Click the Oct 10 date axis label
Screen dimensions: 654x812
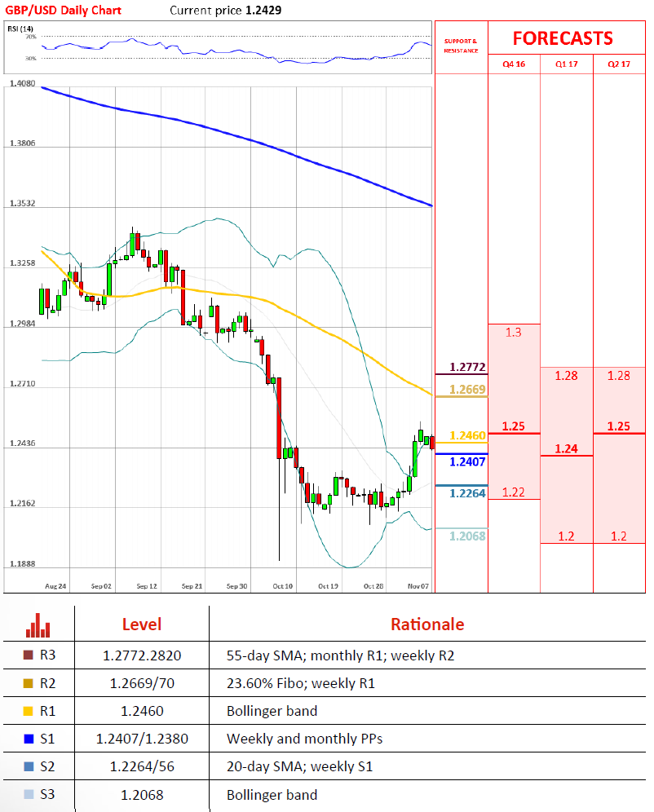(x=283, y=586)
